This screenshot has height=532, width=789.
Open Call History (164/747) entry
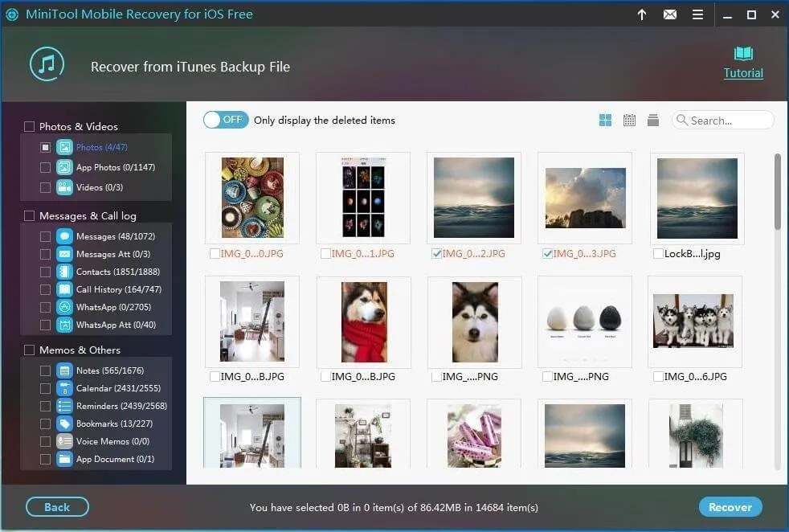click(x=119, y=289)
